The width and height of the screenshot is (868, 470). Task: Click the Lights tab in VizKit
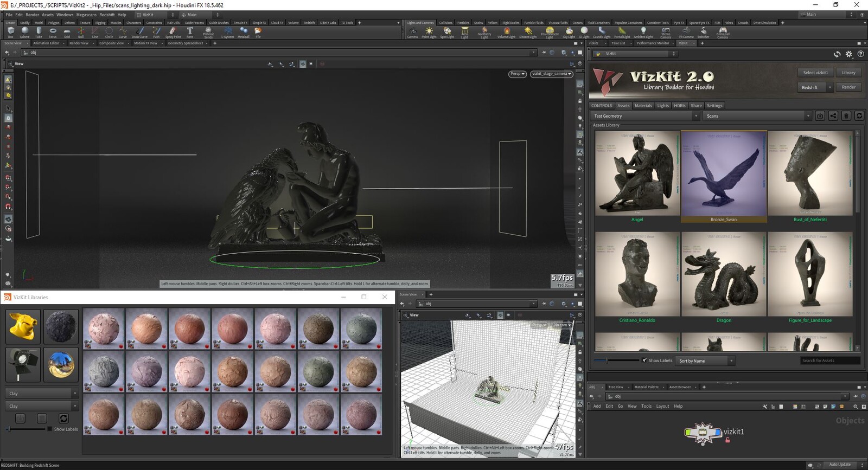click(663, 106)
